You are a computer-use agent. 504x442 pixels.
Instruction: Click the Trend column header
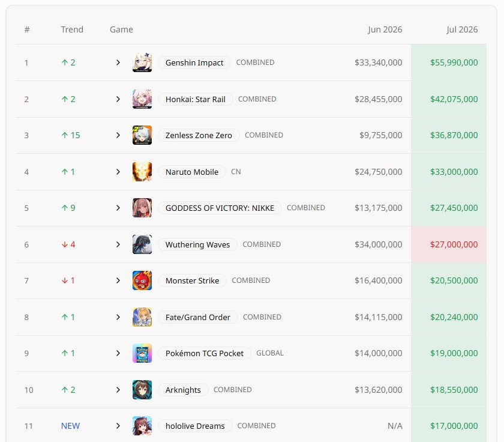72,29
